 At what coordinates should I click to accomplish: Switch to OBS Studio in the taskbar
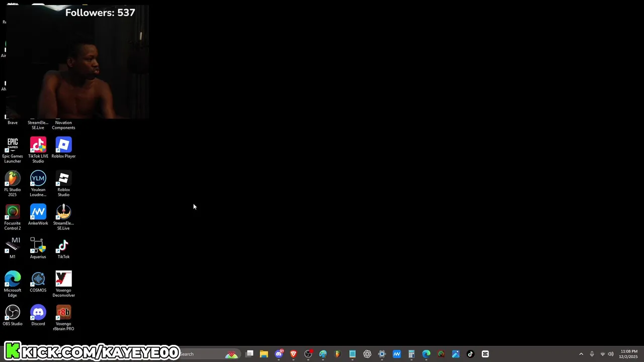point(308,354)
